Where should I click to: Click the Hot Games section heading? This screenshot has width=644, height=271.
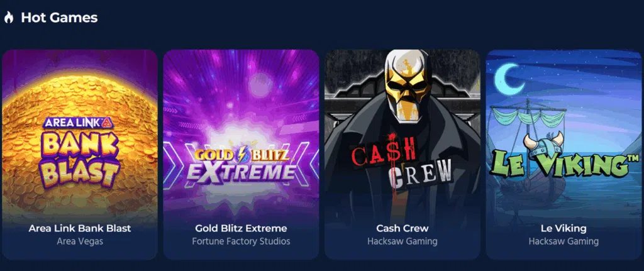(x=59, y=17)
